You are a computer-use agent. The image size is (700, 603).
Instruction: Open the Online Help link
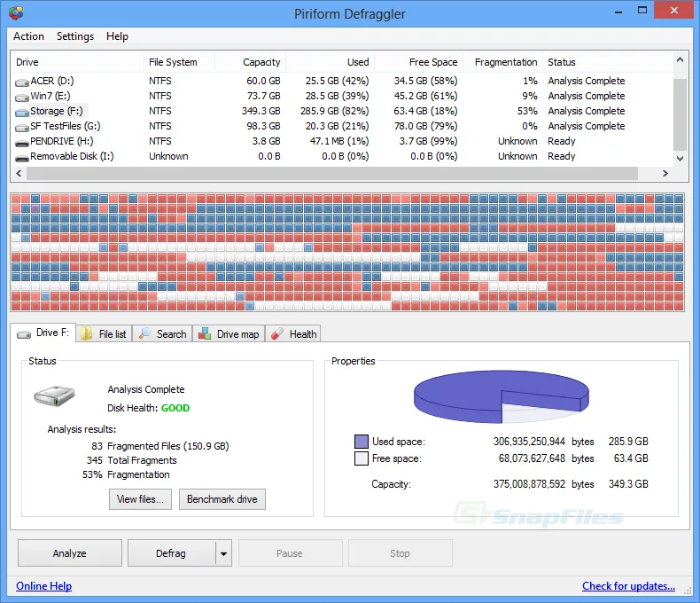(x=43, y=585)
